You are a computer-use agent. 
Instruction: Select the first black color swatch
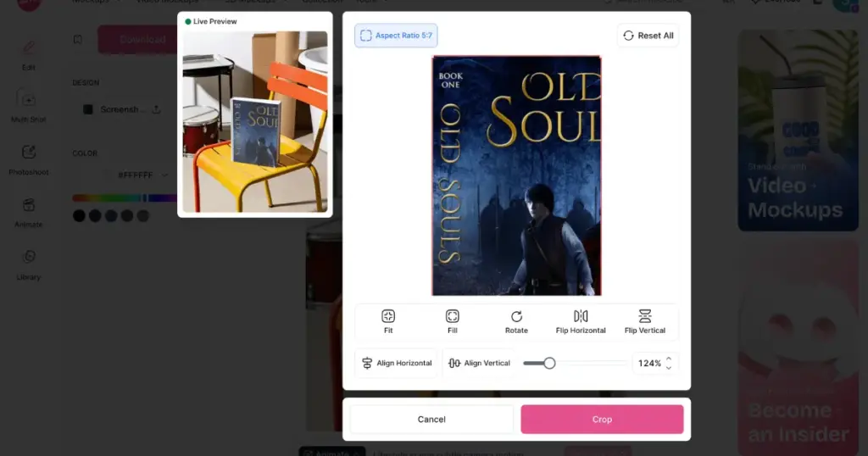[x=79, y=216]
